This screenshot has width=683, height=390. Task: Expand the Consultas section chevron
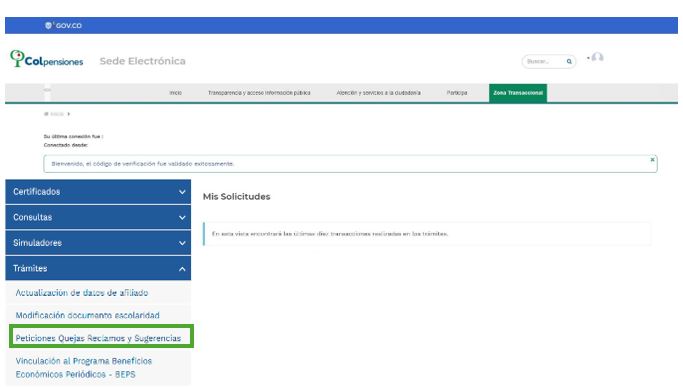click(x=182, y=217)
